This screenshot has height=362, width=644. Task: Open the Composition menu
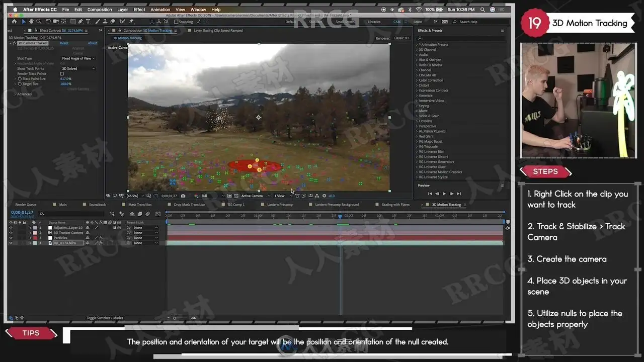point(100,10)
